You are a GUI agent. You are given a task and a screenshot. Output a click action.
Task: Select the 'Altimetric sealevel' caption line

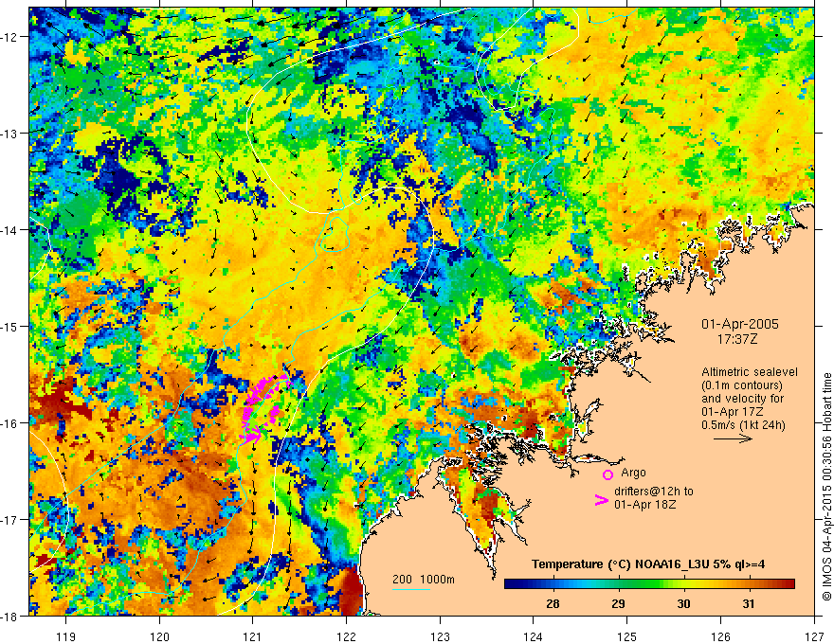[750, 372]
